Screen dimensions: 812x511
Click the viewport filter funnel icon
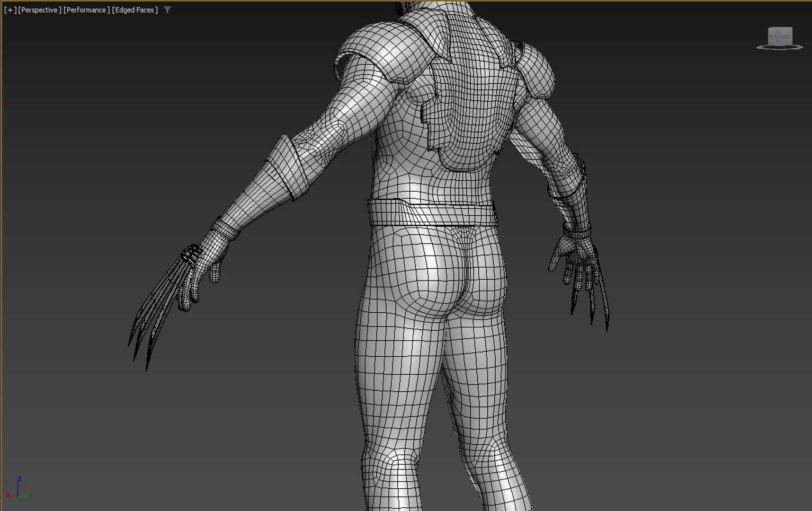[x=167, y=10]
